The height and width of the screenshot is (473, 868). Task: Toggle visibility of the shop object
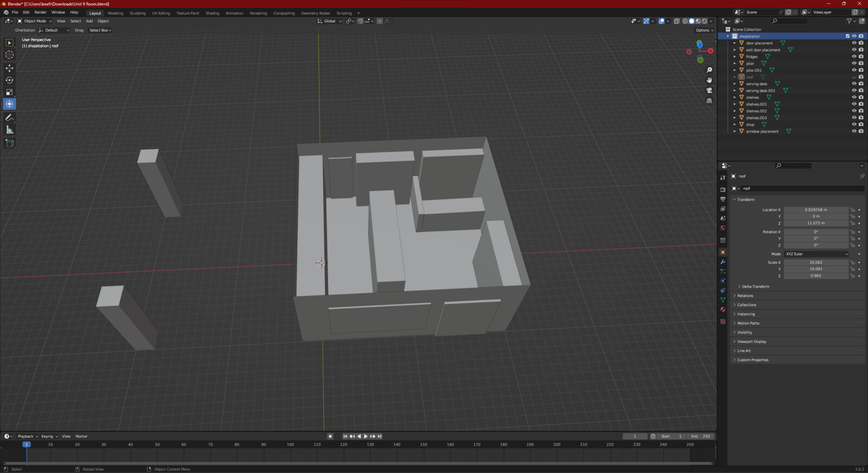pos(853,124)
